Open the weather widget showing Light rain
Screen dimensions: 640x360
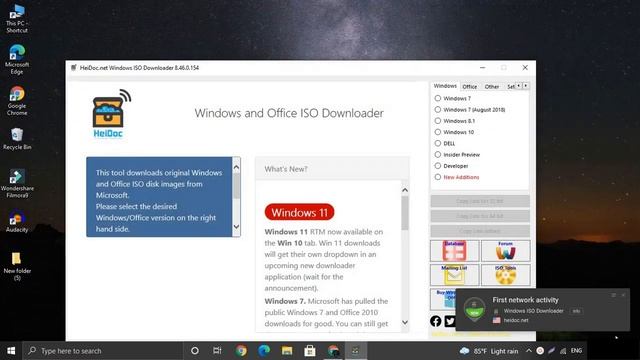pos(489,351)
